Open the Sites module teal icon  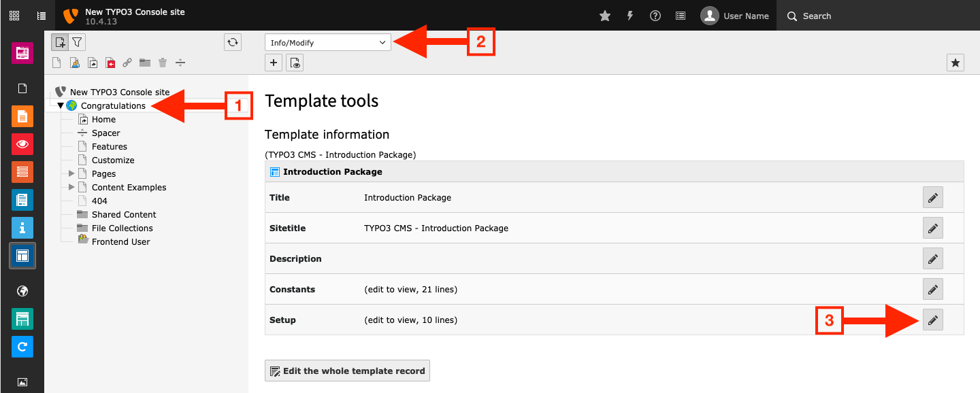pos(22,319)
